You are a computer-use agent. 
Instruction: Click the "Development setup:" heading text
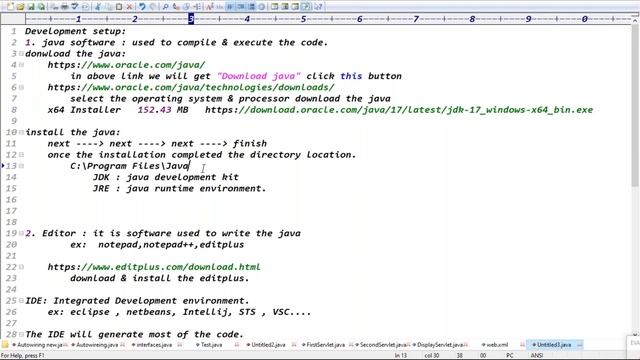[x=76, y=31]
